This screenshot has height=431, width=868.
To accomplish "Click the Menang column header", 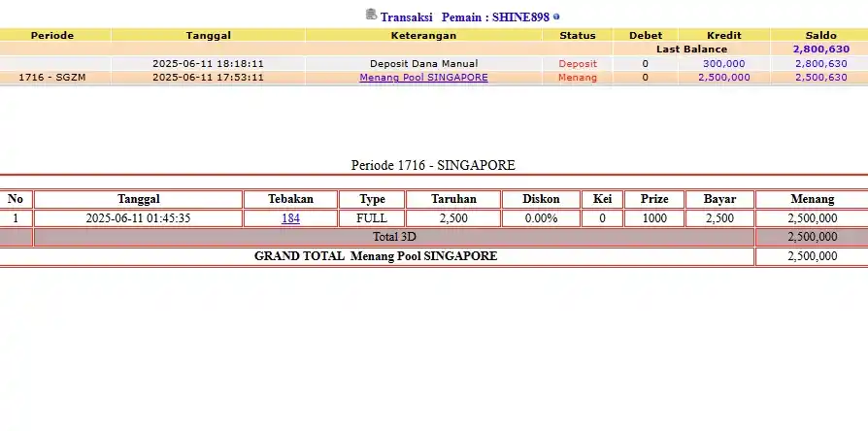I will coord(812,199).
